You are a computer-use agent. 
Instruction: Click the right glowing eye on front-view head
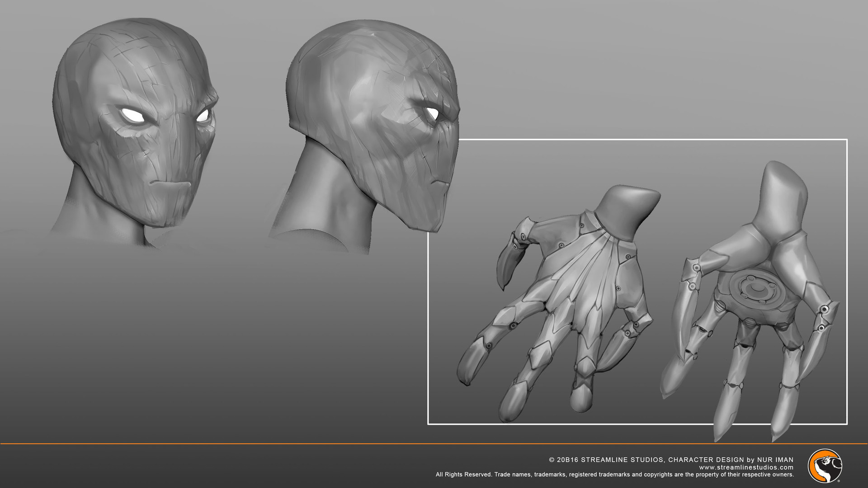pos(203,116)
